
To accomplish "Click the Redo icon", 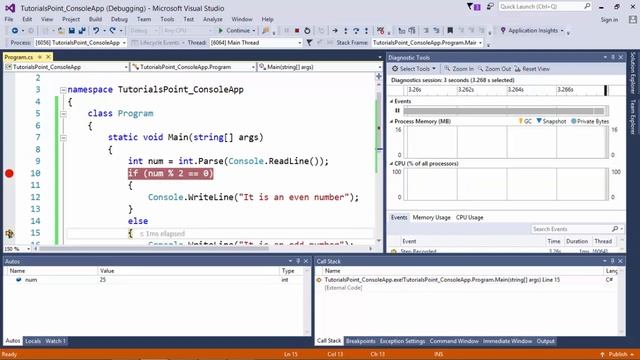I will (112, 31).
